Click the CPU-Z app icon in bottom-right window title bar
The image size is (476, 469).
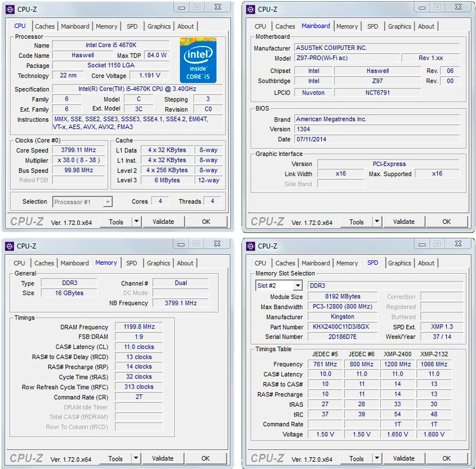click(250, 246)
